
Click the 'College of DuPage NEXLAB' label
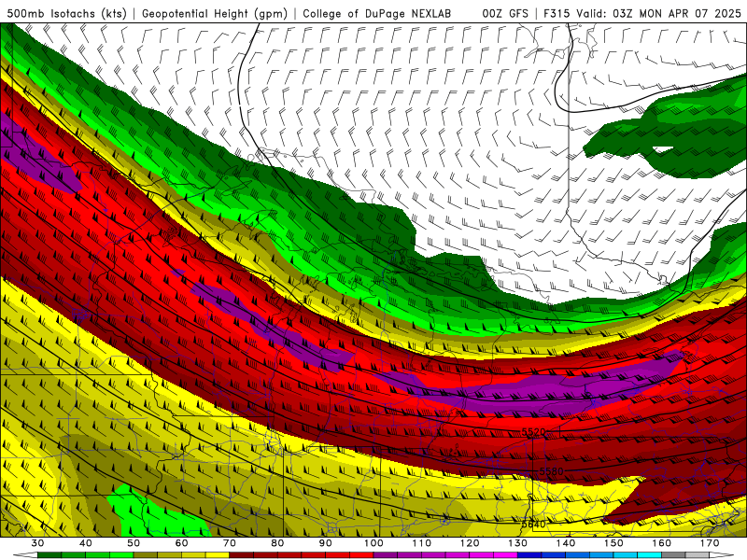coord(377,13)
